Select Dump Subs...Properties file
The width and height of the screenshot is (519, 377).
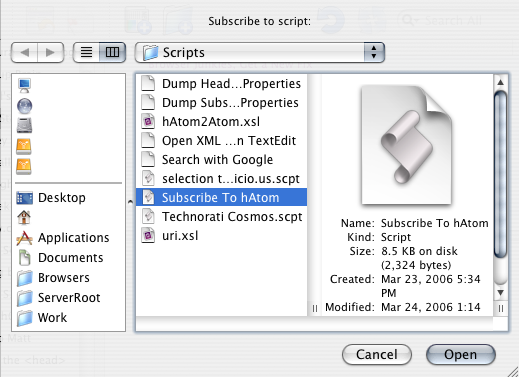point(221,102)
